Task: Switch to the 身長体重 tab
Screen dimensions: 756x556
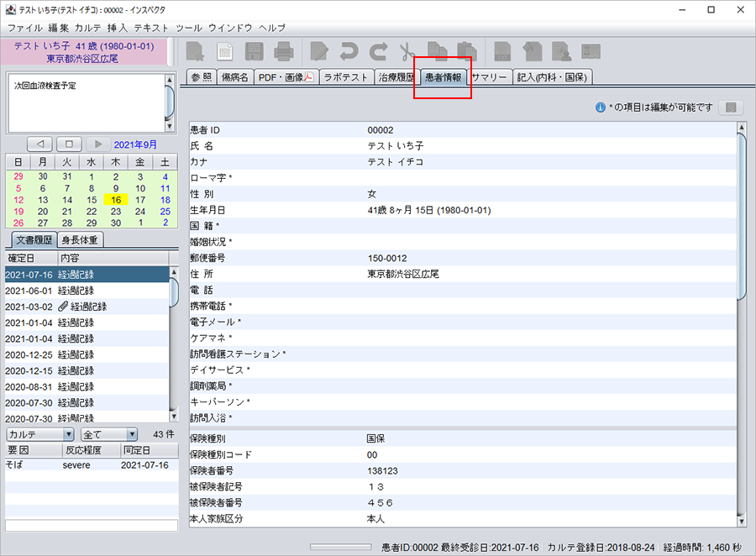Action: pos(81,240)
